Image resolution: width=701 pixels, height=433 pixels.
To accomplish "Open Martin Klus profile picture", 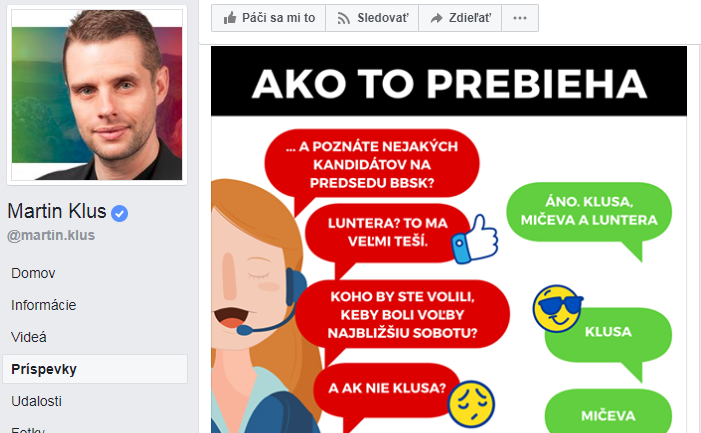I will tap(97, 95).
